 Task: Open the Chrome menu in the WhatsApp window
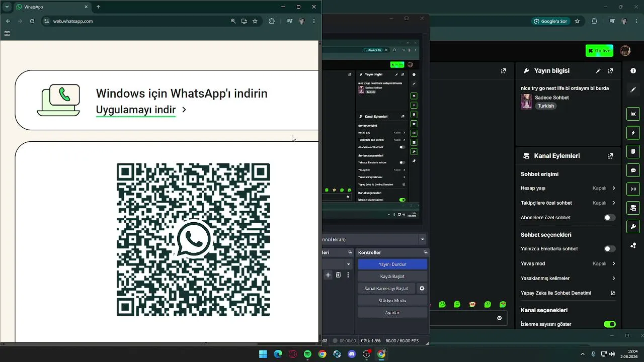coord(314,21)
